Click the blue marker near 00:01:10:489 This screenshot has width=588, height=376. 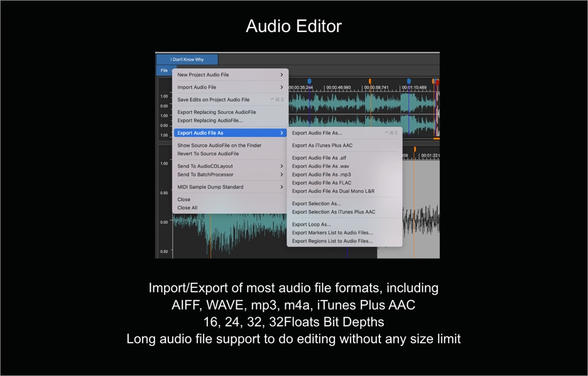[409, 82]
